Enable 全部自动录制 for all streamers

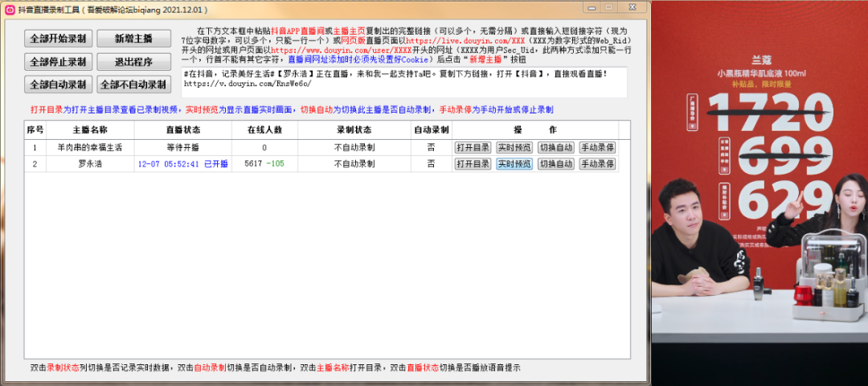[x=60, y=84]
